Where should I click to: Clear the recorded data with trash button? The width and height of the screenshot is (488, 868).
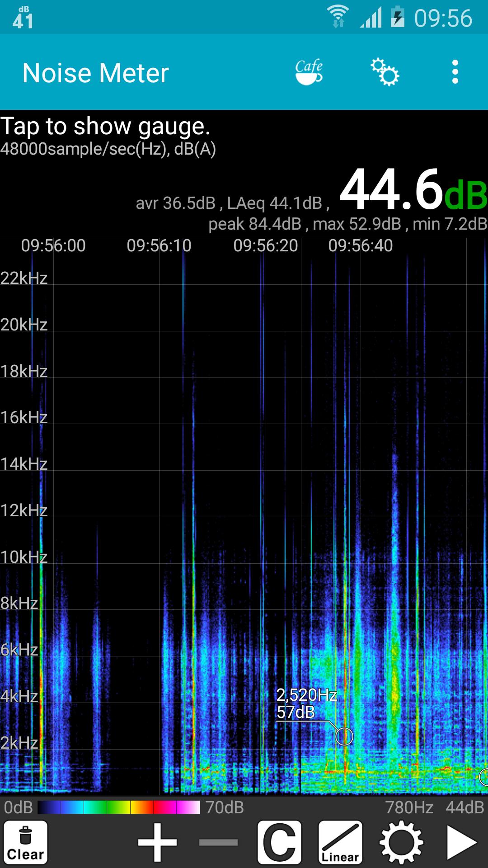pos(26,842)
